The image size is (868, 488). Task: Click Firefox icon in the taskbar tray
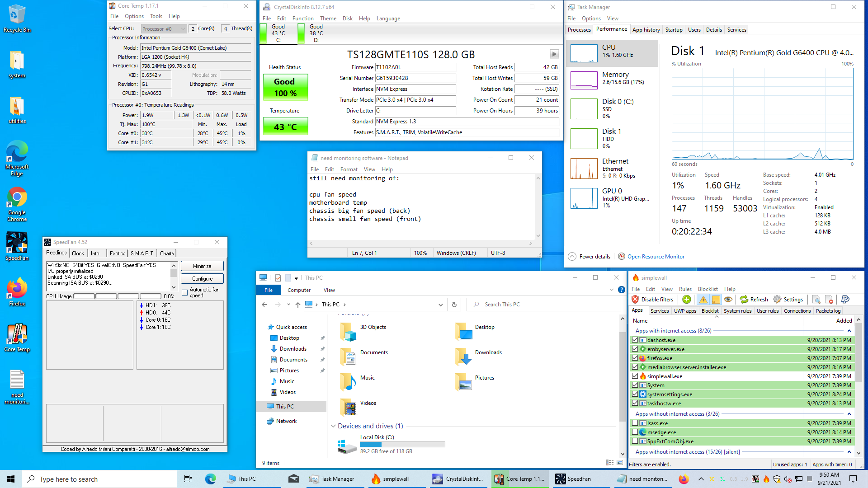[x=683, y=479]
